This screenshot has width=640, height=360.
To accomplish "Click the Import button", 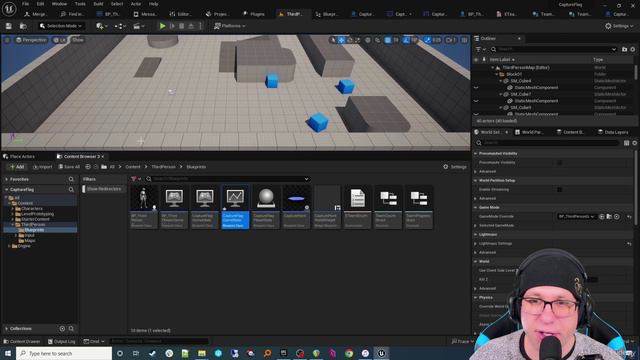I will point(42,167).
